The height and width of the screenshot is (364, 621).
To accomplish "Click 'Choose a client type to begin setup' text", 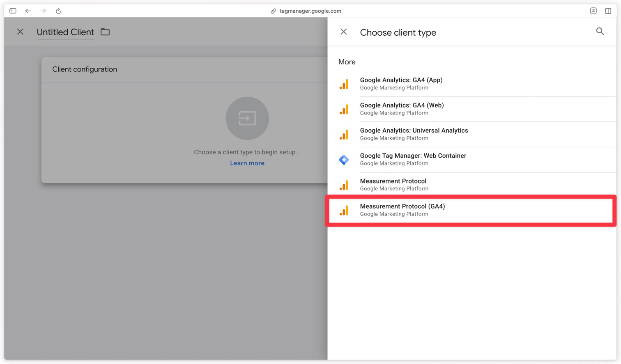I will tap(247, 152).
